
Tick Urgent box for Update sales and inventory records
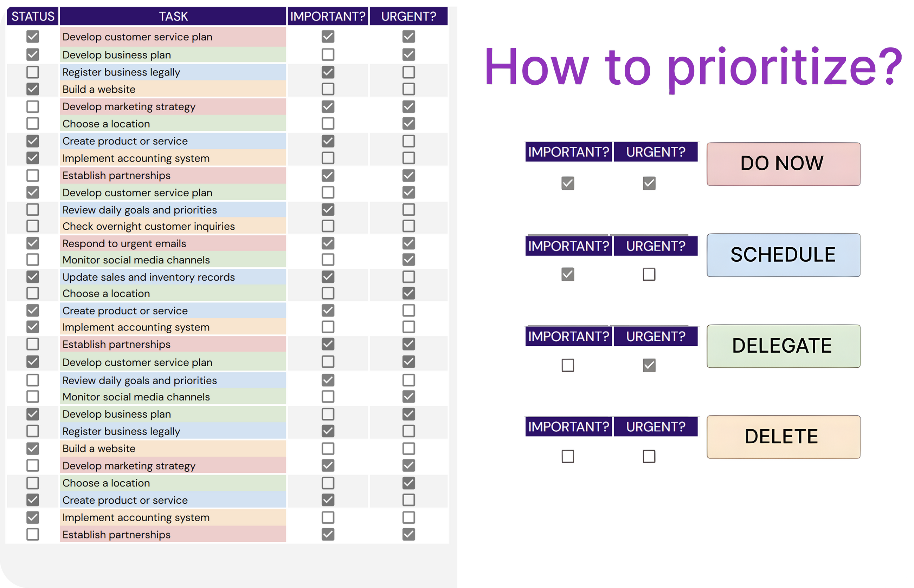(408, 277)
